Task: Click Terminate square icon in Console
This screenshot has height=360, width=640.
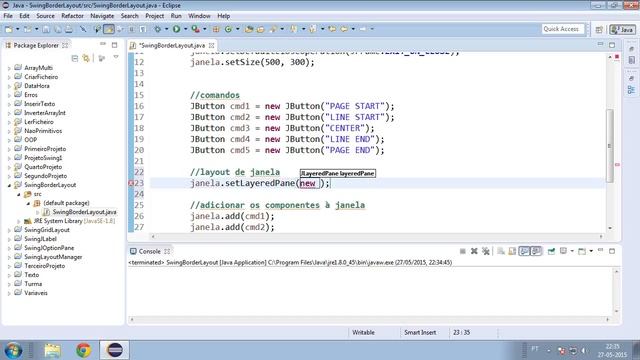Action: (x=462, y=251)
